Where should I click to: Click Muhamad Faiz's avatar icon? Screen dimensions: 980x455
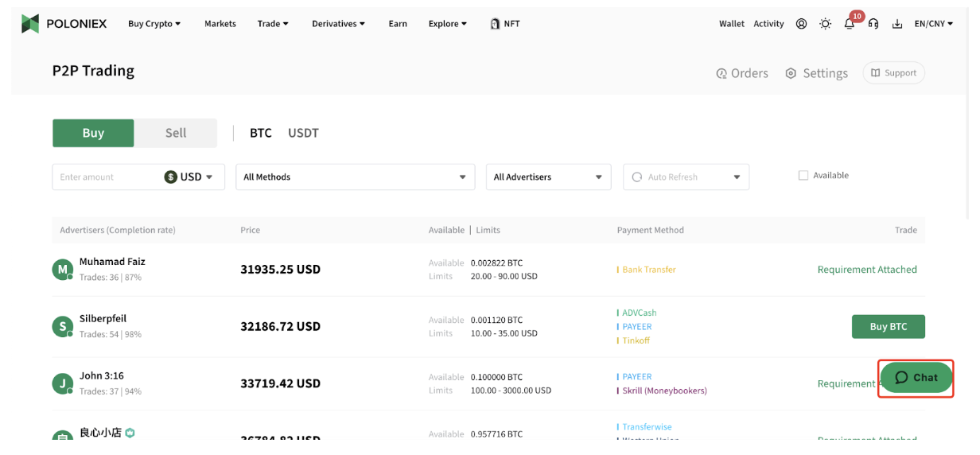tap(63, 270)
